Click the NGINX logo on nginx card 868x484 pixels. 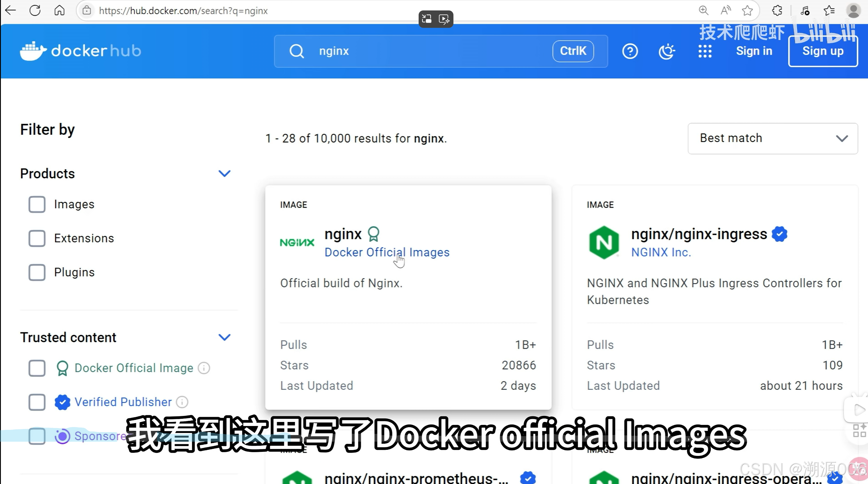coord(297,242)
